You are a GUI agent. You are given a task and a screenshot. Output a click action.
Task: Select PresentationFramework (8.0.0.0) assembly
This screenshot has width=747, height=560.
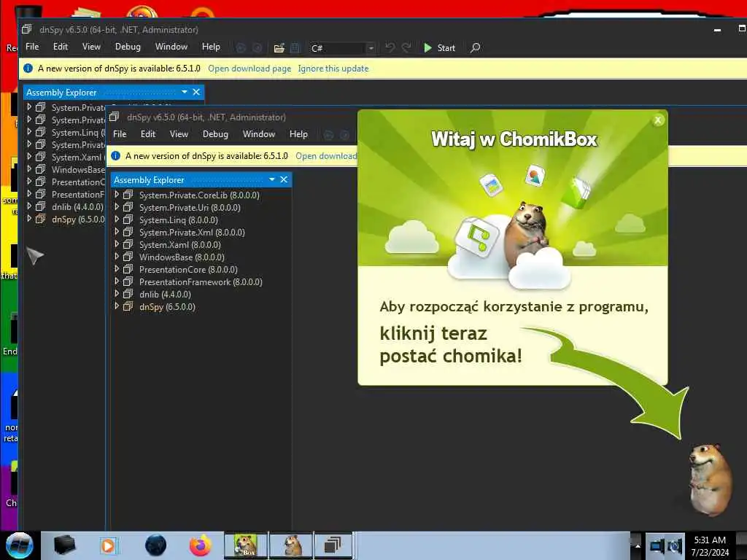tap(201, 282)
